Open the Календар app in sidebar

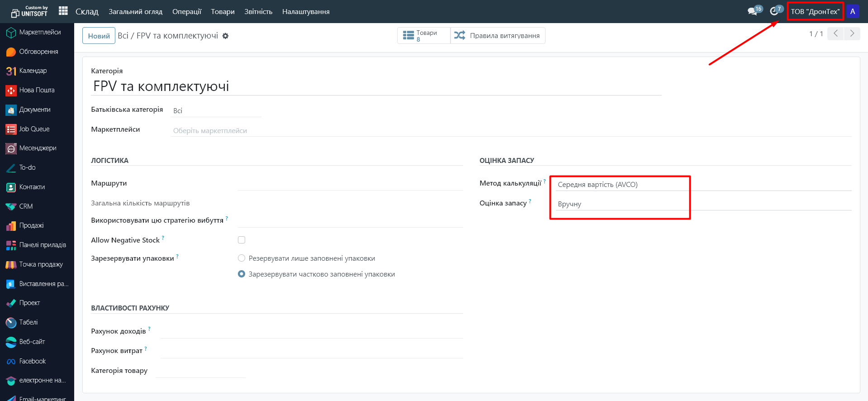[33, 71]
